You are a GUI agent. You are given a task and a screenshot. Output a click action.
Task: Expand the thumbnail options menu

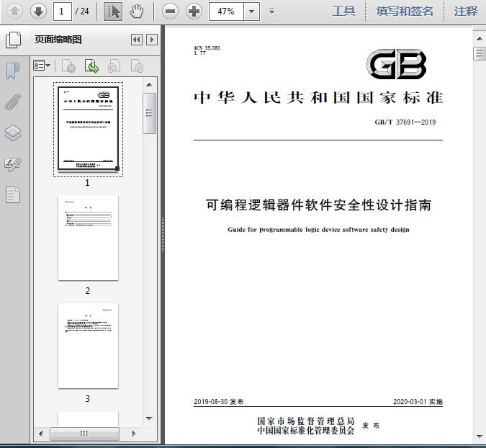tap(42, 66)
